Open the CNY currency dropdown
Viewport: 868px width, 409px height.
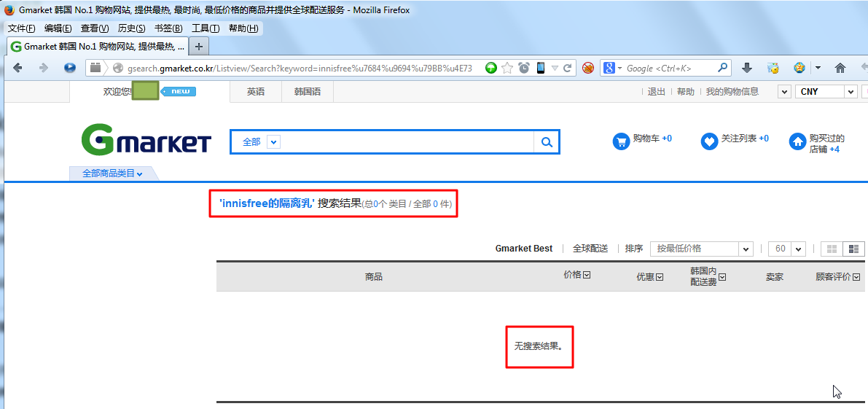tap(826, 92)
